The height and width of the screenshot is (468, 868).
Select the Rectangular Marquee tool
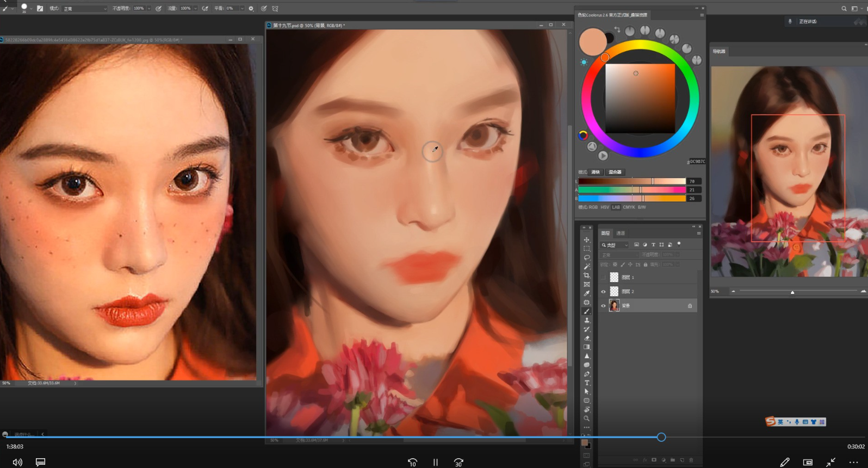(586, 248)
